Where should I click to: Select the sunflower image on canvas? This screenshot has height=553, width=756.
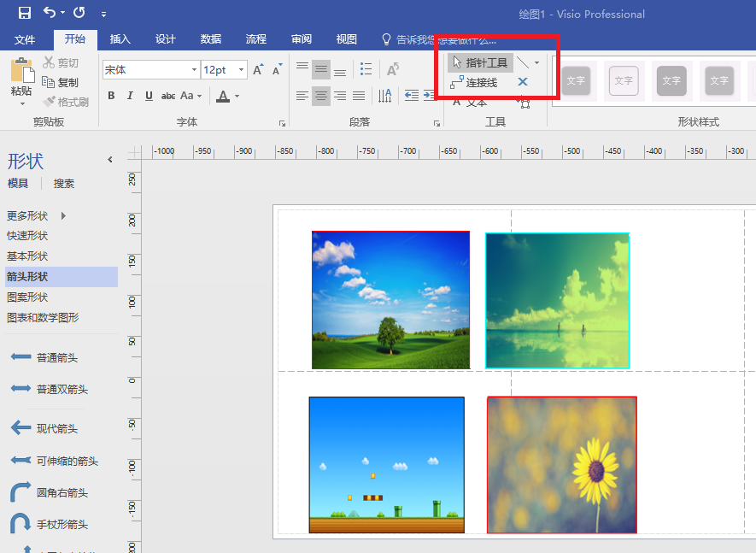(x=562, y=465)
